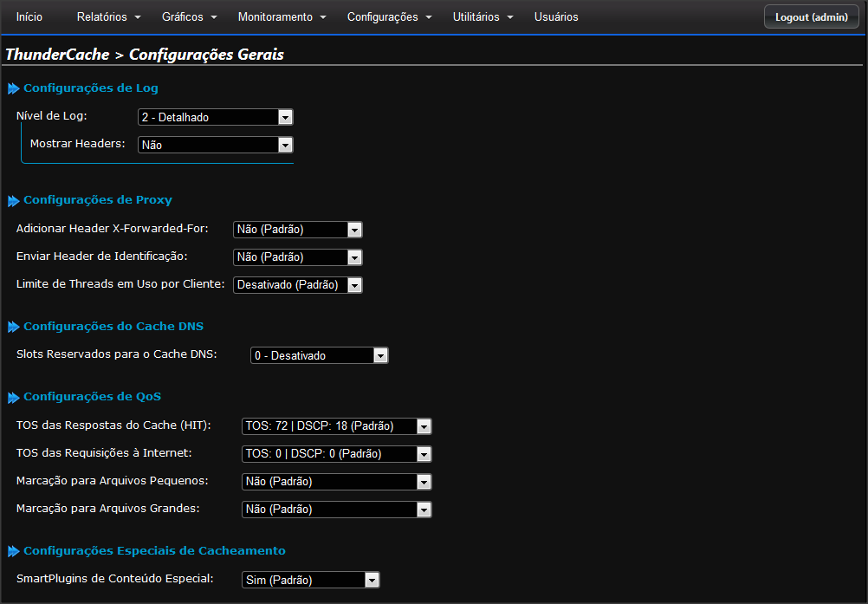
Task: Click the Configurações de Log heading
Action: 91,88
